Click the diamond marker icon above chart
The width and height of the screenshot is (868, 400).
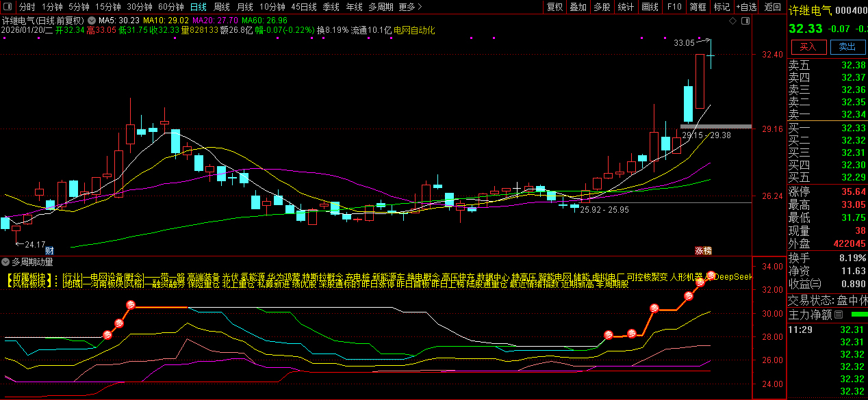point(732,21)
